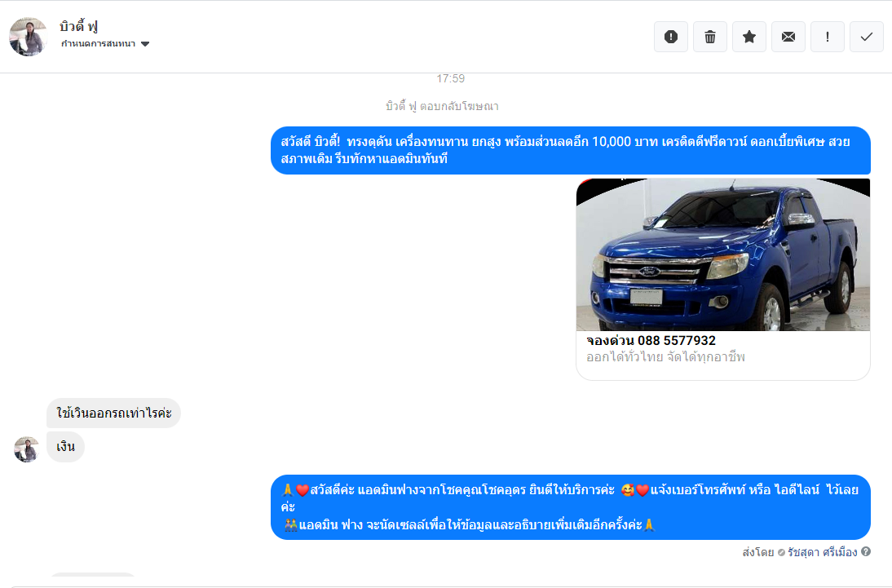Screen dimensions: 892x588
Task: Open บิวตี้ ฟู profile picture in header
Action: (x=28, y=37)
